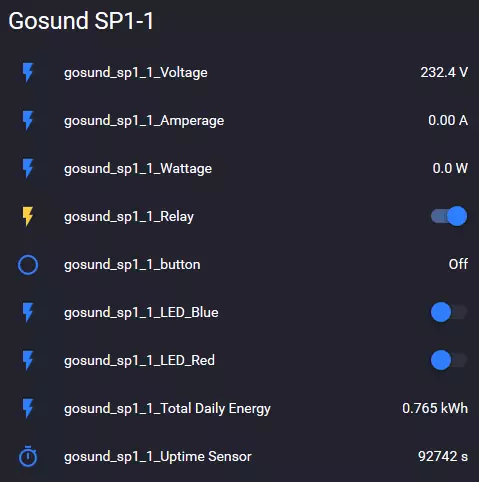
Task: Click the 232.4 V voltage reading
Action: tap(444, 72)
